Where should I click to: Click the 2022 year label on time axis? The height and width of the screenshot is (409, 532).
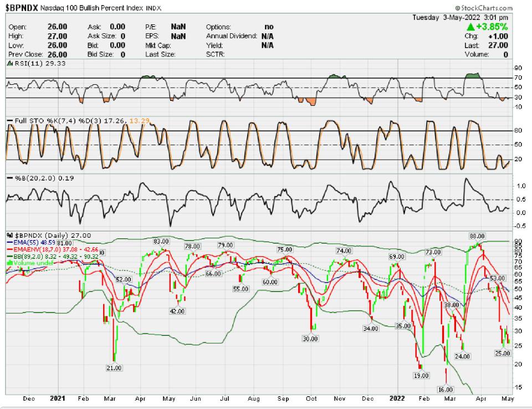click(x=397, y=398)
